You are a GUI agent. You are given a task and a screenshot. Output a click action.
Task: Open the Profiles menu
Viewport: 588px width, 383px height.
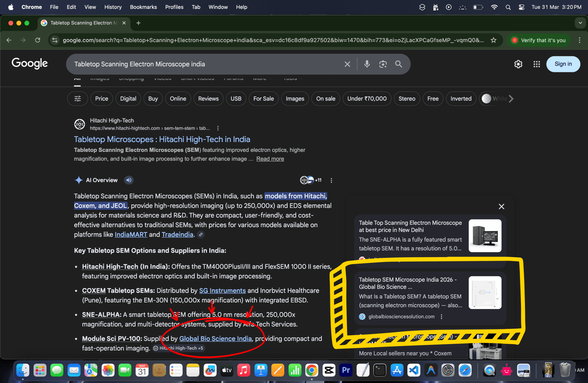174,7
